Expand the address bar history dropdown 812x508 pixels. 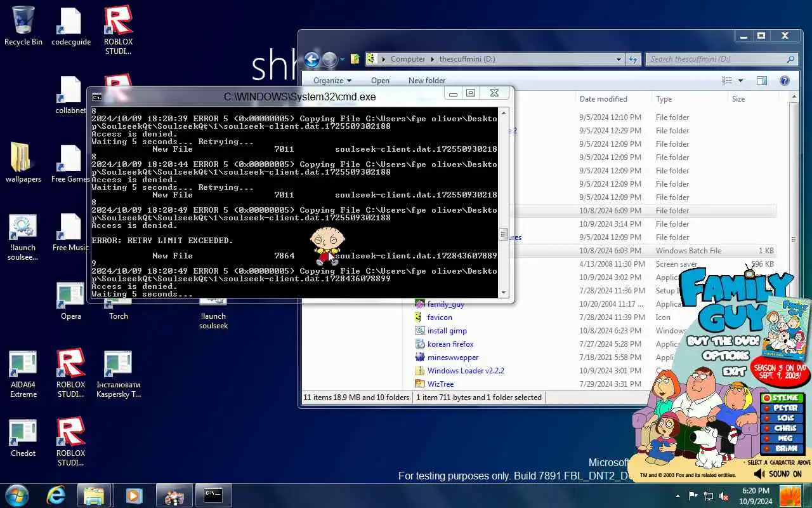tap(619, 59)
